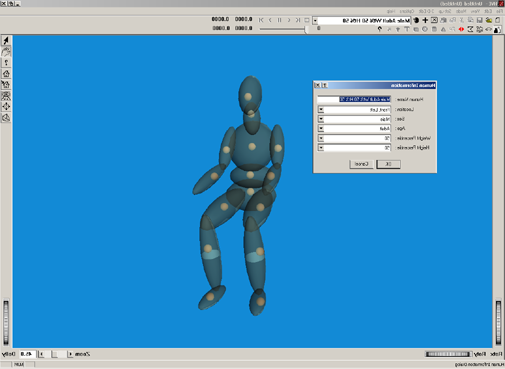Expand the Location dropdown in the dialog
Screen dimensions: 505x369
pyautogui.click(x=321, y=109)
